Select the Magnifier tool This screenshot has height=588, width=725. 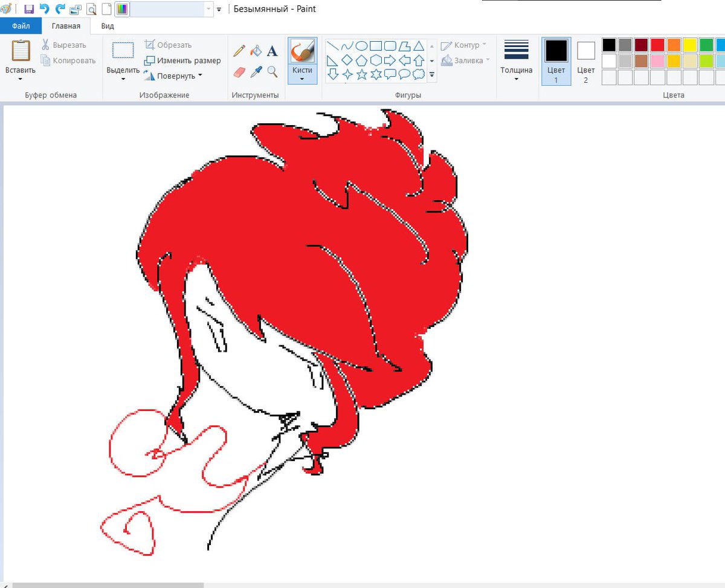tap(272, 72)
